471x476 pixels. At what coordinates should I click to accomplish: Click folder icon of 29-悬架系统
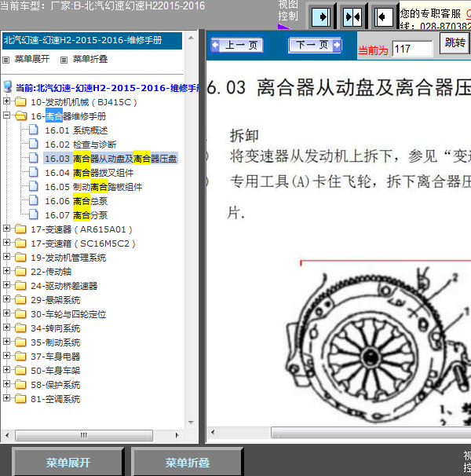(20, 299)
